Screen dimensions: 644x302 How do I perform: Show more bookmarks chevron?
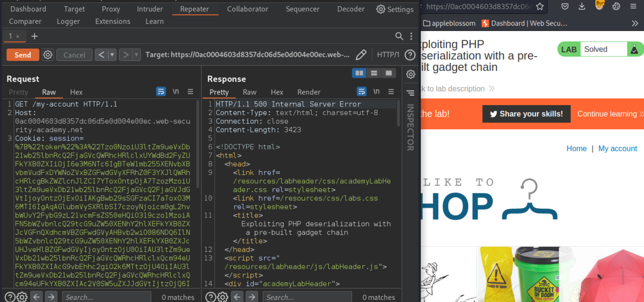(635, 23)
